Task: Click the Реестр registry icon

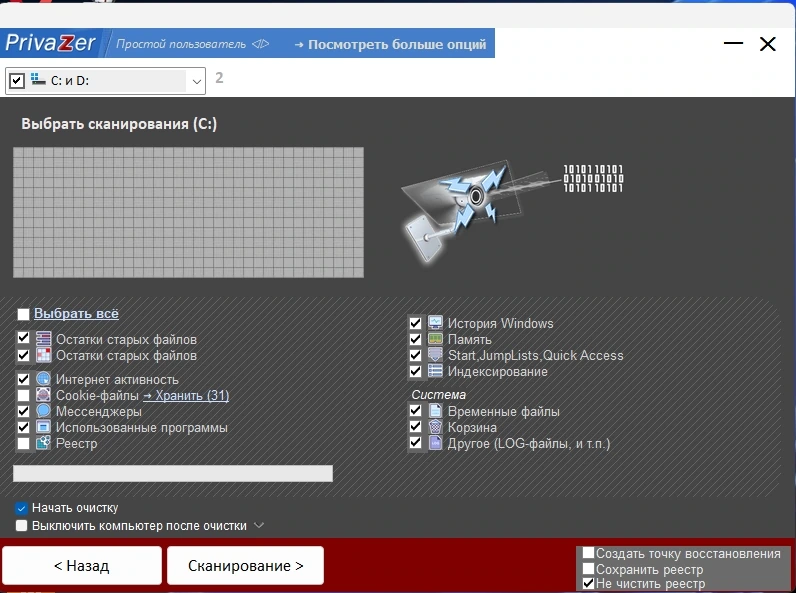Action: click(44, 443)
